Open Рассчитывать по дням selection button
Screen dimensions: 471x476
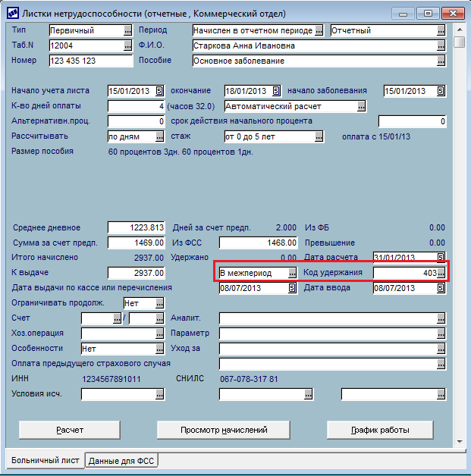coord(160,136)
